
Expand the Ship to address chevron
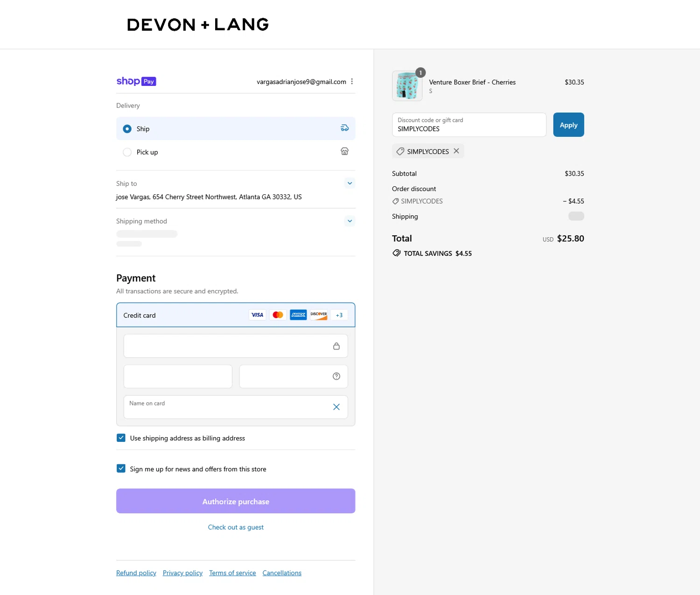350,183
